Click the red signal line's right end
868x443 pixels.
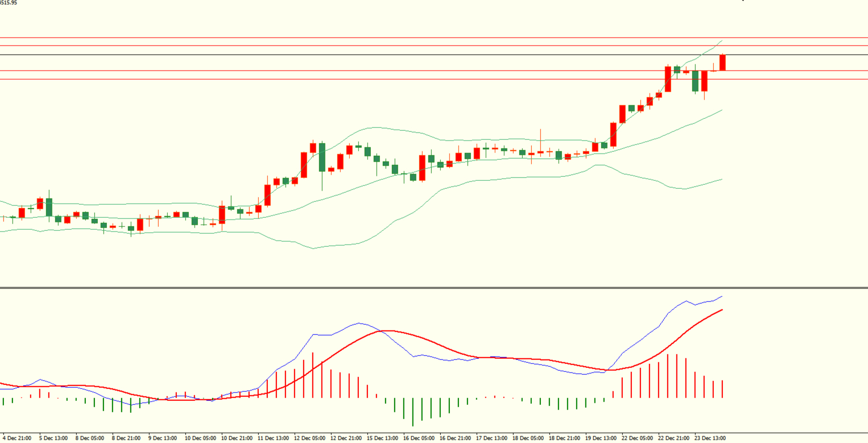721,310
